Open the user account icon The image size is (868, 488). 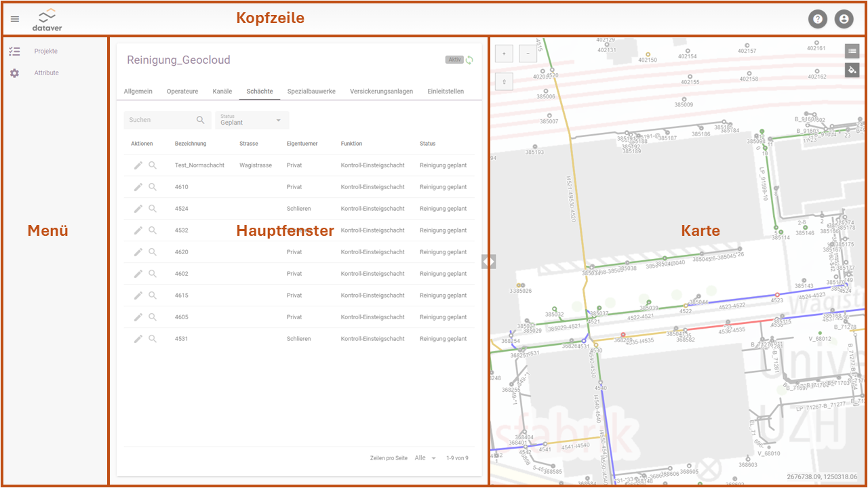coord(844,19)
